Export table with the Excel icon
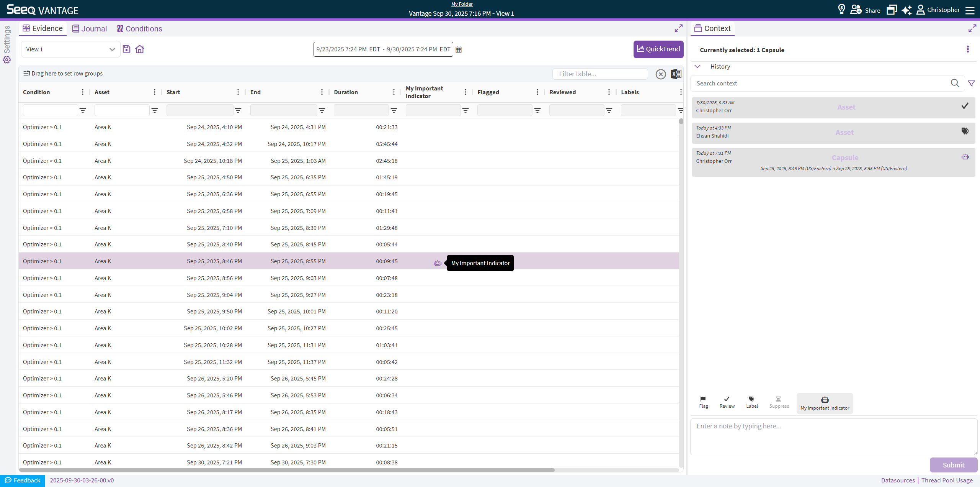 coord(676,74)
